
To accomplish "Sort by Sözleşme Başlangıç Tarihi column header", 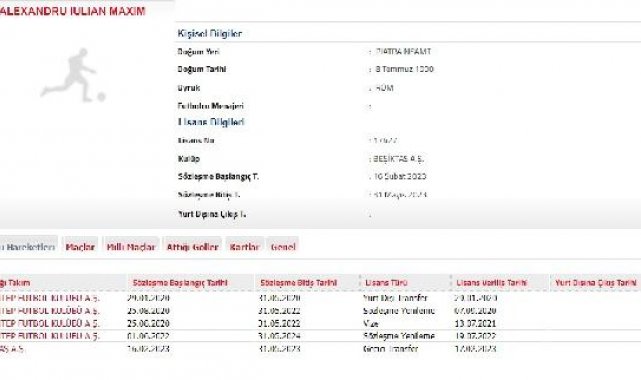I will click(180, 283).
